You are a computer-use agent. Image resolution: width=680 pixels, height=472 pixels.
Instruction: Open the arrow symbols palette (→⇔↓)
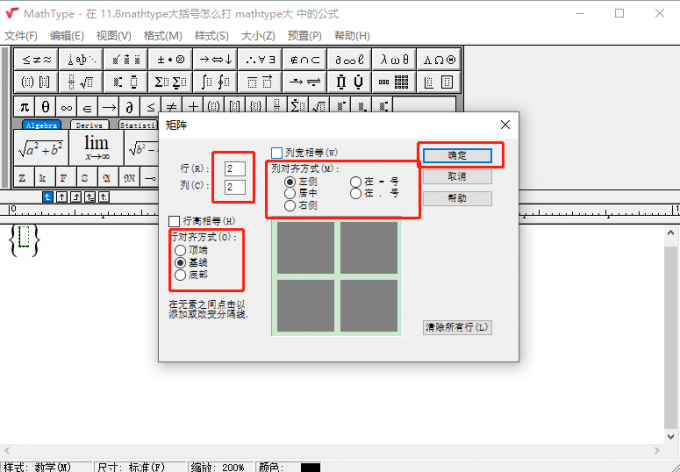[x=216, y=59]
